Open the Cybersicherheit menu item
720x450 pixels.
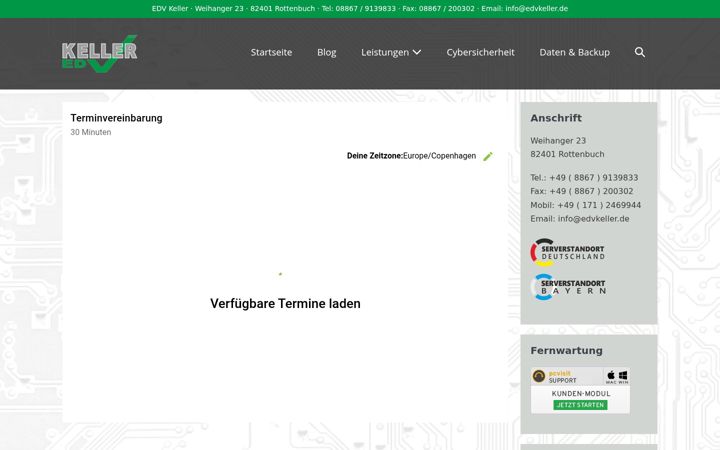click(x=480, y=52)
